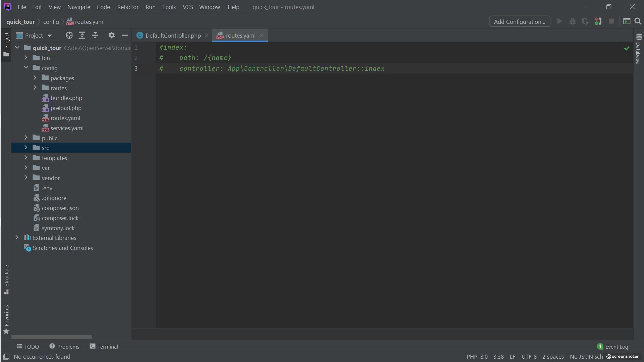This screenshot has width=644, height=362.
Task: Click the Run play icon in toolbar
Action: tap(559, 21)
